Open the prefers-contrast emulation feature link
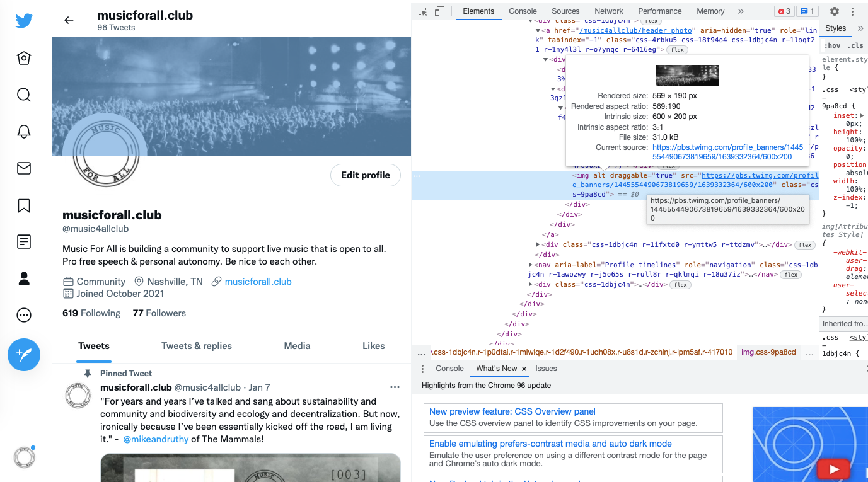Screen dimensions: 868x482 click(550, 444)
